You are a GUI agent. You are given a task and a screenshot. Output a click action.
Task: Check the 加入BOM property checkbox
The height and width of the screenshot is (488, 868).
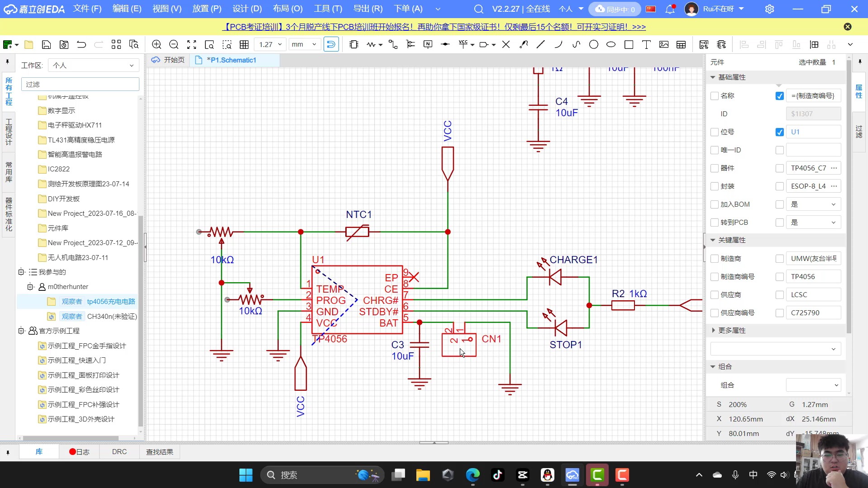pyautogui.click(x=715, y=204)
